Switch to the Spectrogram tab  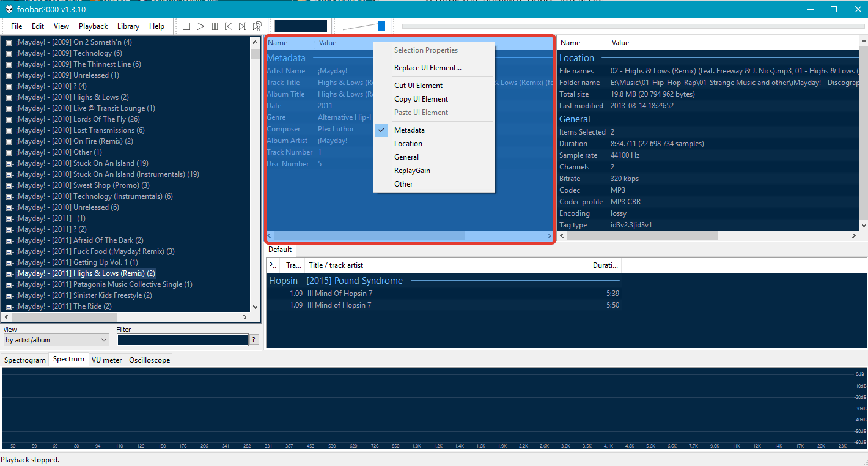tap(25, 360)
